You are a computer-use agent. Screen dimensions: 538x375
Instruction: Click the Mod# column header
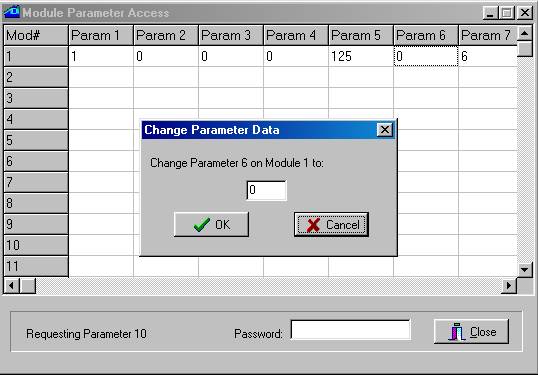coord(36,35)
